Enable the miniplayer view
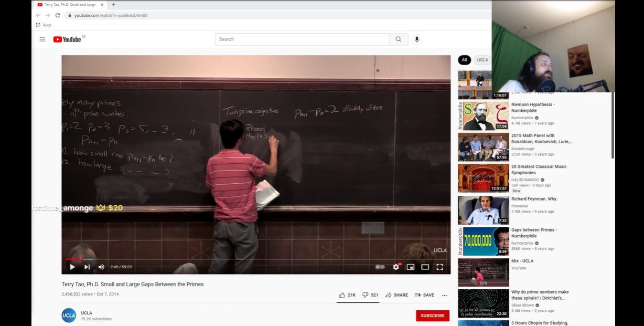 point(410,267)
